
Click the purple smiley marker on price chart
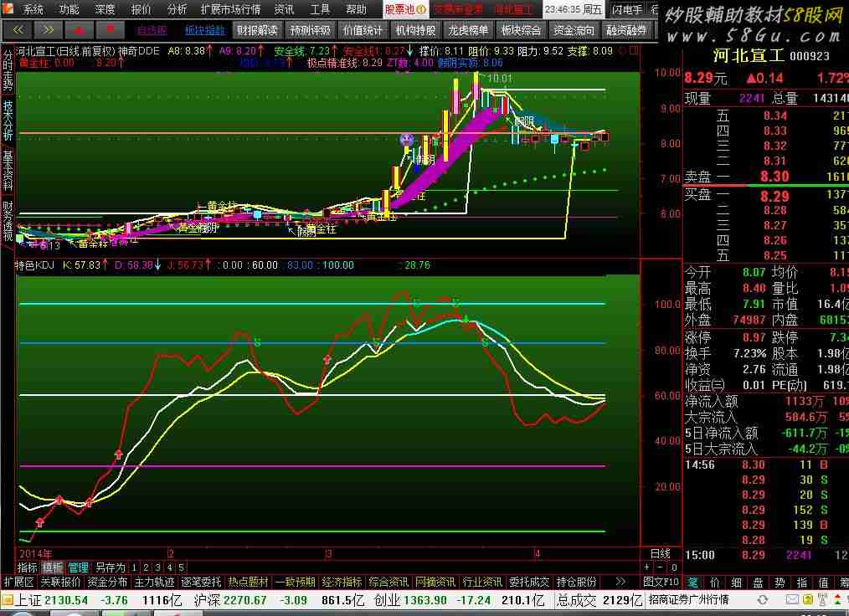coord(407,141)
